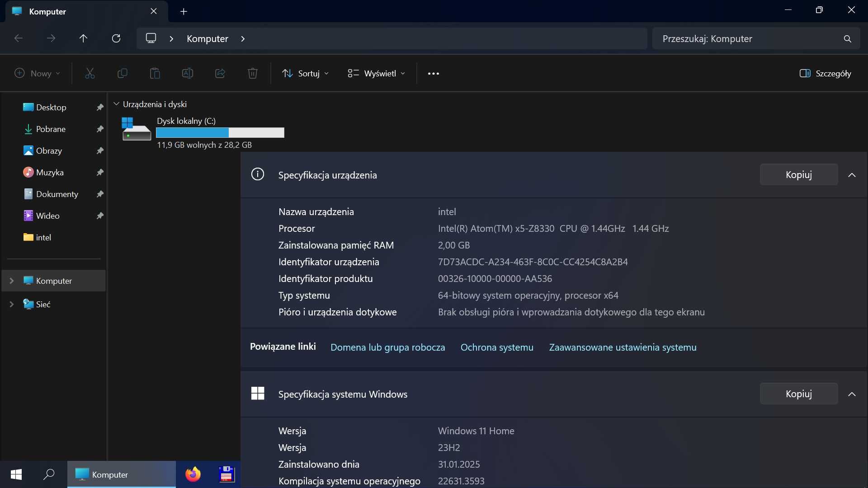Click the Delete trash icon

[253, 73]
